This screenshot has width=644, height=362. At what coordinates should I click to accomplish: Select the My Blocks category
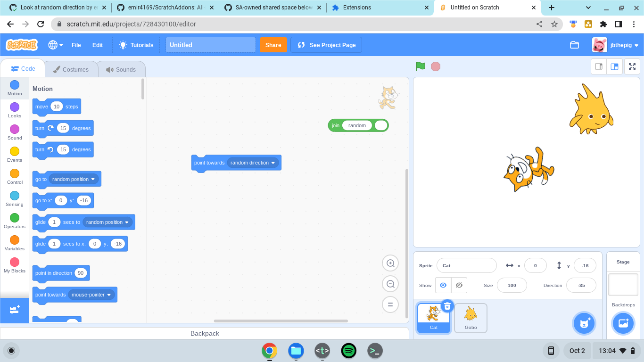pyautogui.click(x=14, y=264)
